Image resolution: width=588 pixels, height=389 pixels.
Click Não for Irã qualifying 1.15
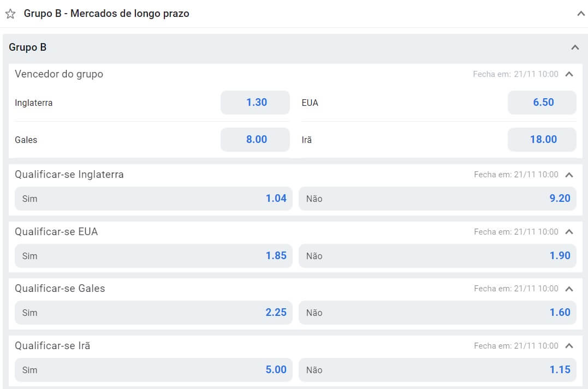[x=438, y=370]
